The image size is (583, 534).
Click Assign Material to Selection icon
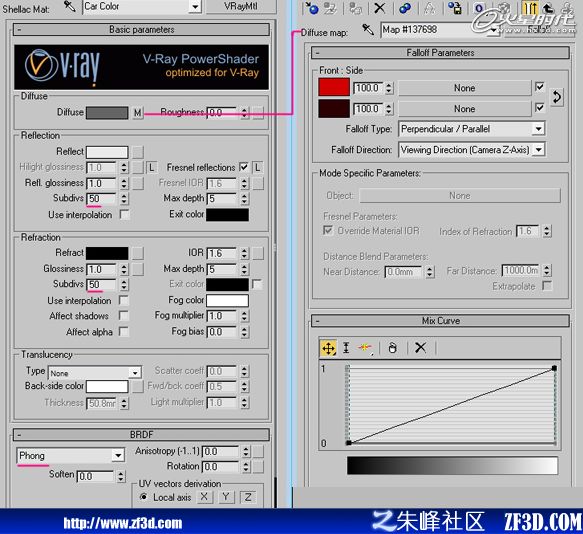click(356, 7)
